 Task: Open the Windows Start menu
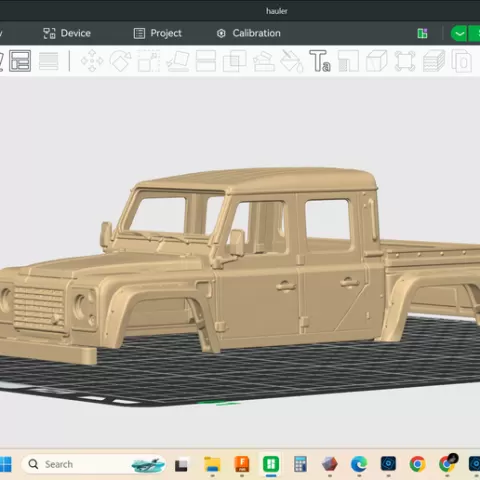(5, 464)
